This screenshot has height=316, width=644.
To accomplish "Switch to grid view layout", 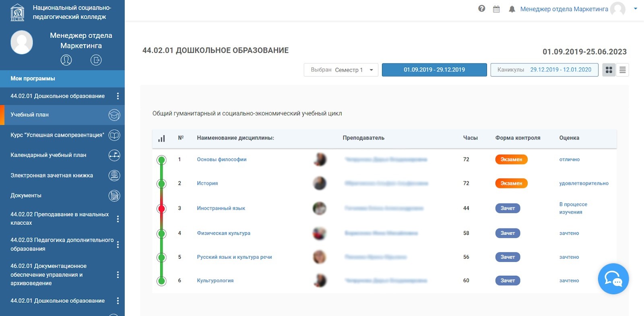I will point(609,70).
